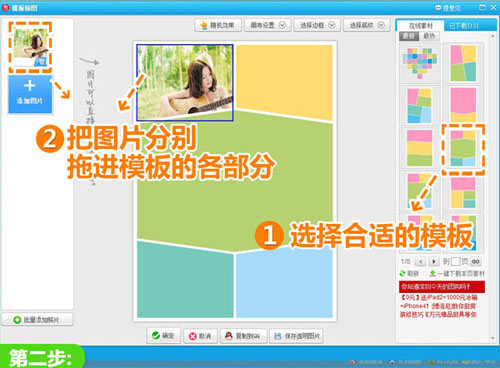This screenshot has height=368, width=500.
Task: Click the red X cancel (取消) button
Action: (x=200, y=336)
